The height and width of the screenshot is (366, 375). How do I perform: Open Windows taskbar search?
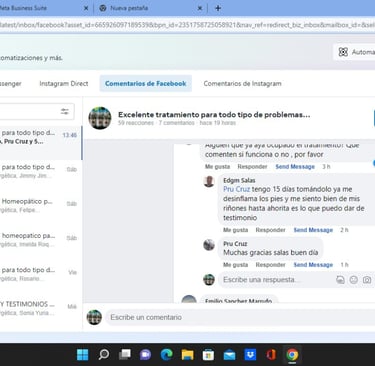[104, 355]
